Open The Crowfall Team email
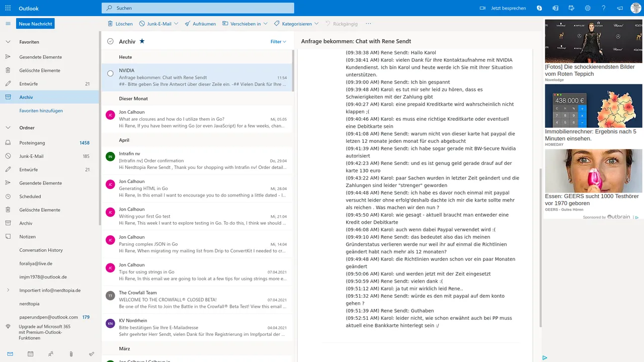Screen dimensions: 644x362 click(x=197, y=300)
